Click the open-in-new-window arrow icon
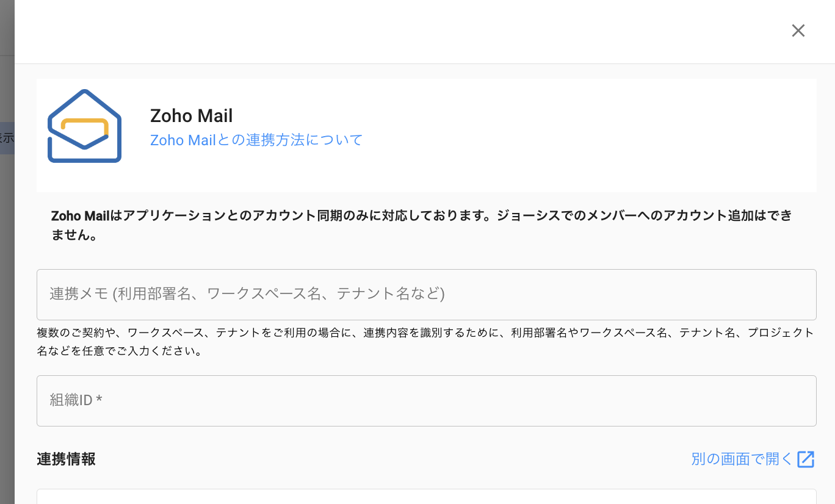835x504 pixels. 806,459
